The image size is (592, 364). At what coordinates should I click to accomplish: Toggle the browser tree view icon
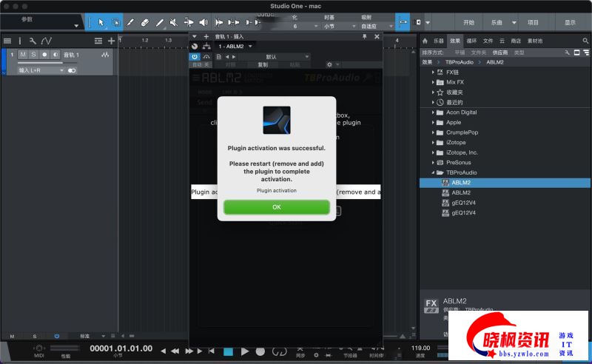pyautogui.click(x=586, y=53)
